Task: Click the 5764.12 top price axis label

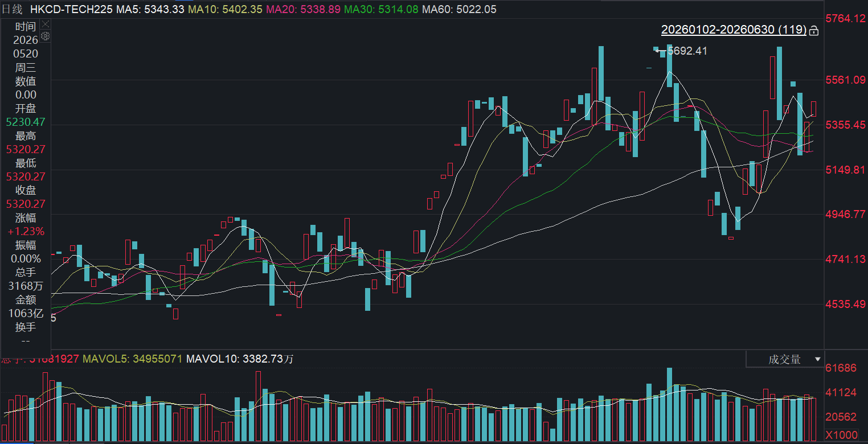Action: (845, 19)
